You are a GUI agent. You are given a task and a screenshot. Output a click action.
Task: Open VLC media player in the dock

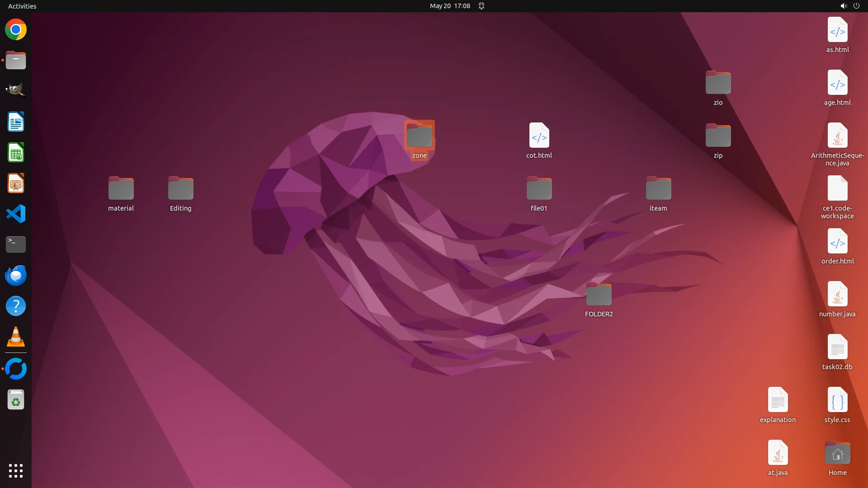click(16, 337)
